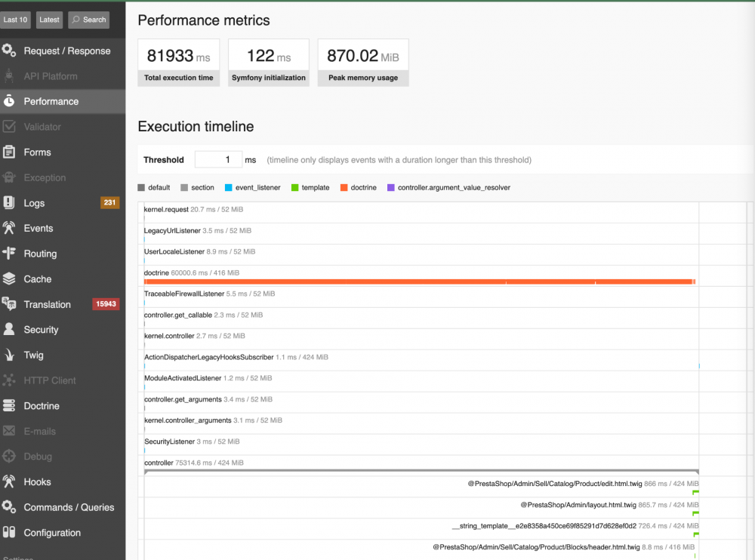Viewport: 755px width, 560px height.
Task: Click the Commands / Queries icon
Action: tap(9, 507)
